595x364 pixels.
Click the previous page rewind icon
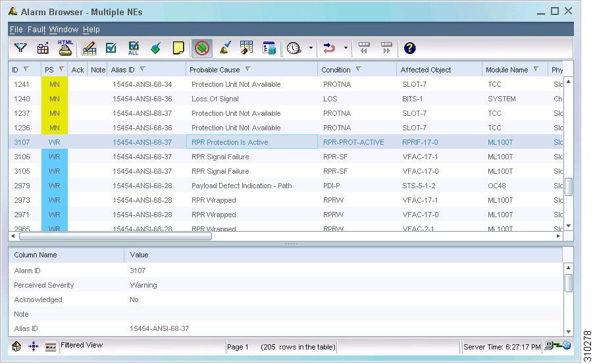364,48
